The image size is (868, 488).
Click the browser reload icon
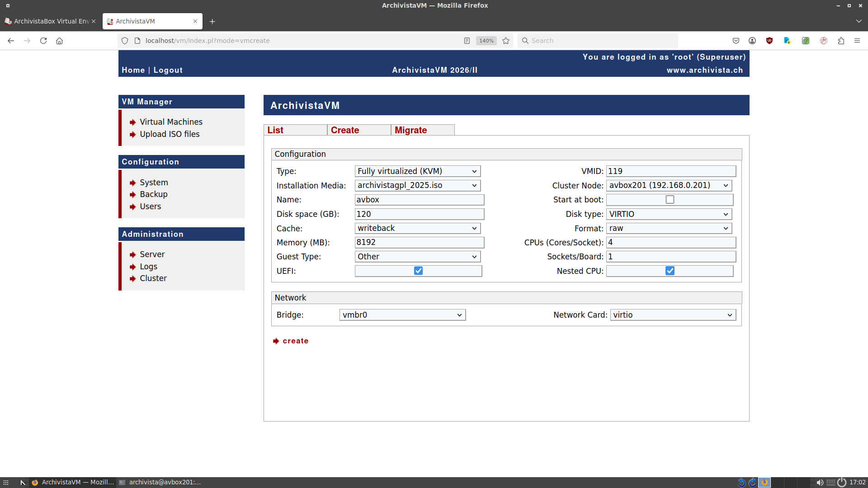pyautogui.click(x=43, y=41)
